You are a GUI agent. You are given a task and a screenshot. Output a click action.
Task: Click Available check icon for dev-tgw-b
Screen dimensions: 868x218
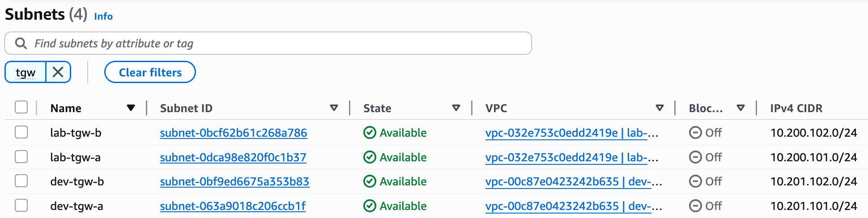click(370, 181)
